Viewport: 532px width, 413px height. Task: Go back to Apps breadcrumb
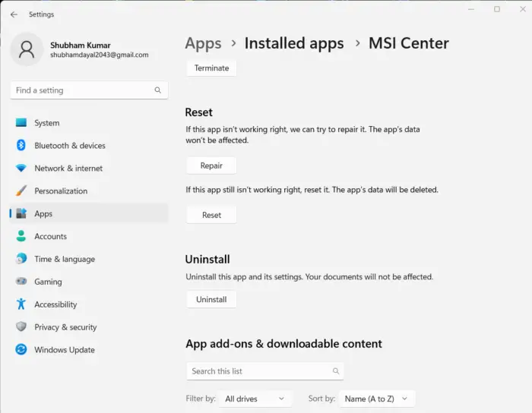[x=203, y=43]
